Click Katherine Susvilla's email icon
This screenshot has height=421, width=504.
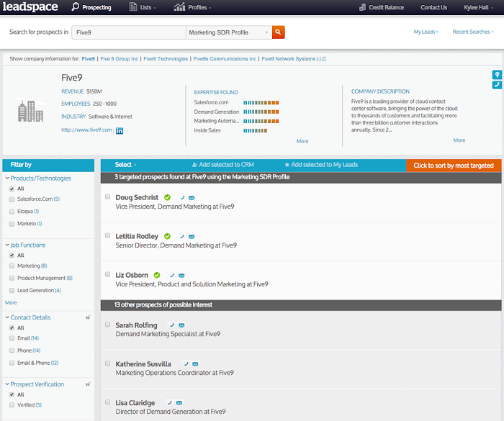point(195,364)
